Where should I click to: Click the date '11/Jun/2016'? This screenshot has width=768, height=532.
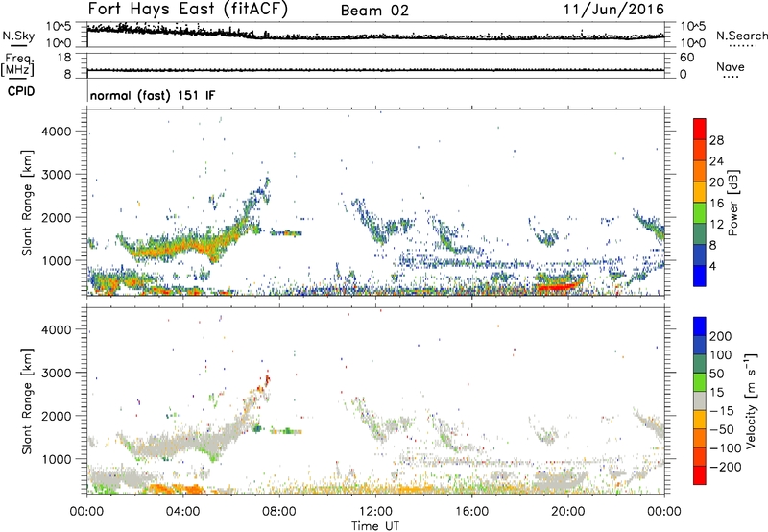613,9
